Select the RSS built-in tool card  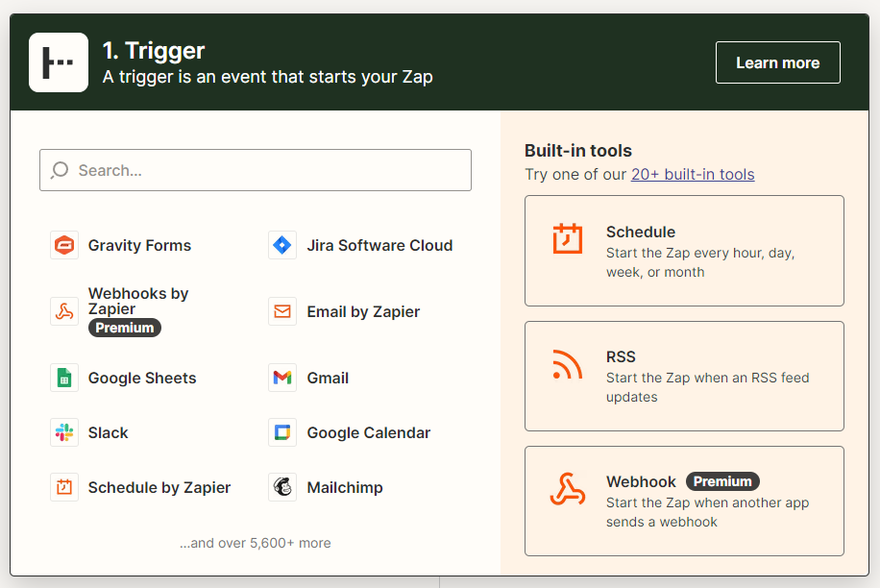point(684,376)
